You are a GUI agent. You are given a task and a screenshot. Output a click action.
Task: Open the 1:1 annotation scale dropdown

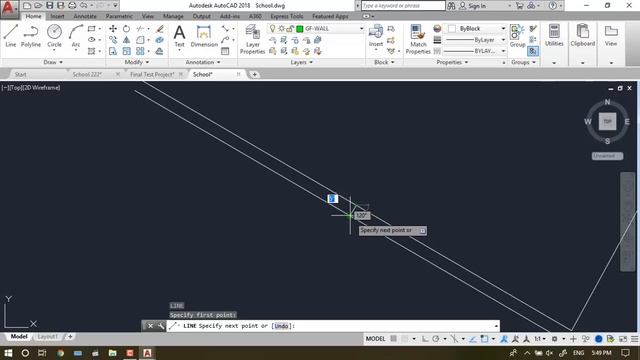(x=540, y=339)
